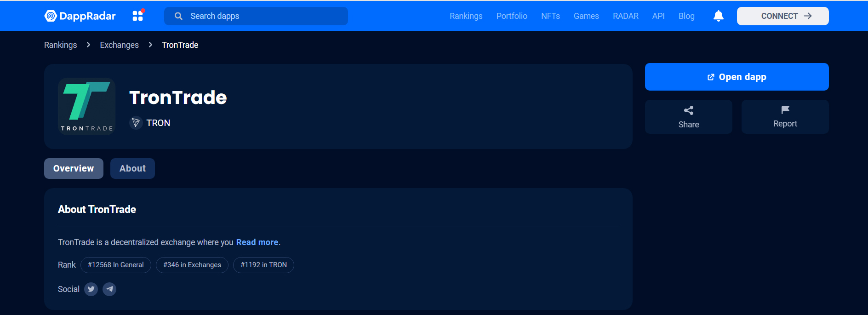Go to Exchanges breadcrumb

click(120, 45)
